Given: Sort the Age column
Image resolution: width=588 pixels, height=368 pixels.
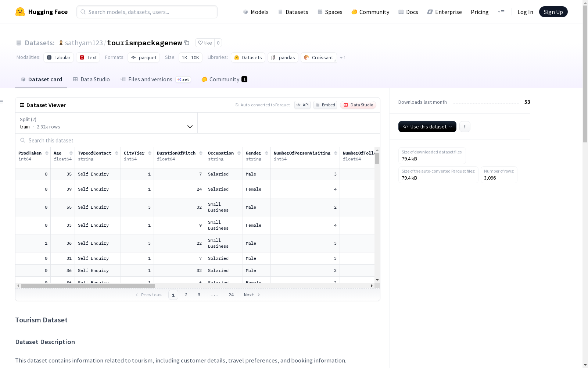Looking at the screenshot, I should (71, 153).
